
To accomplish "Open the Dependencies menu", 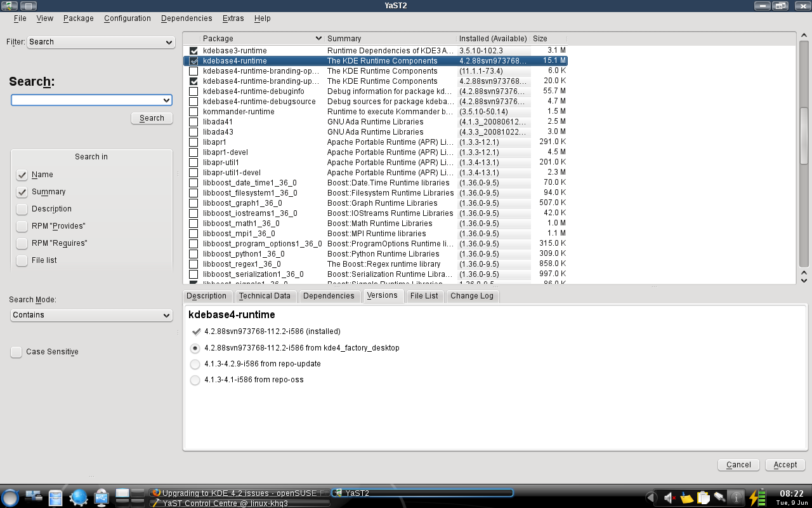I will tap(187, 18).
